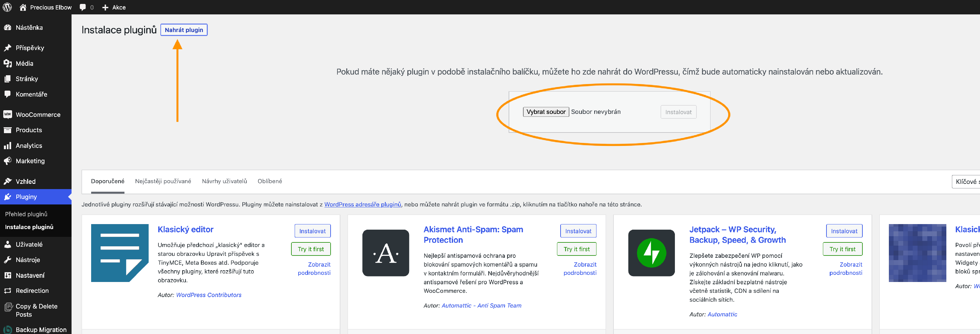This screenshot has height=334, width=980.
Task: Click the WordPress logo icon
Action: coord(7,7)
